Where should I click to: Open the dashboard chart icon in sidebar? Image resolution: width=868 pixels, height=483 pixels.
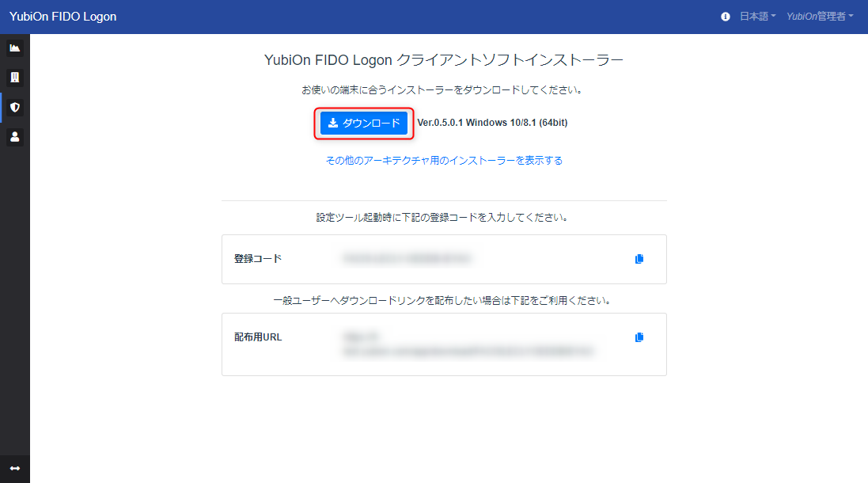pyautogui.click(x=15, y=48)
